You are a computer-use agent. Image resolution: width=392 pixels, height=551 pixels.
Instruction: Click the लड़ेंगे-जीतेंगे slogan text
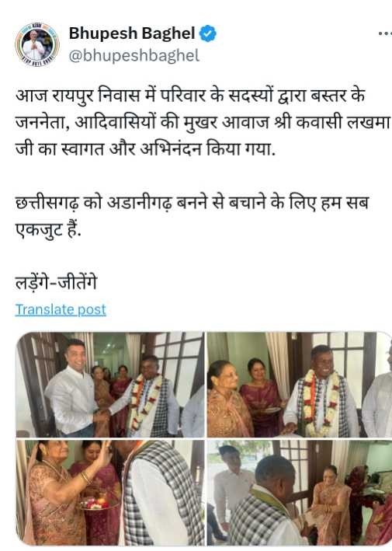click(56, 283)
